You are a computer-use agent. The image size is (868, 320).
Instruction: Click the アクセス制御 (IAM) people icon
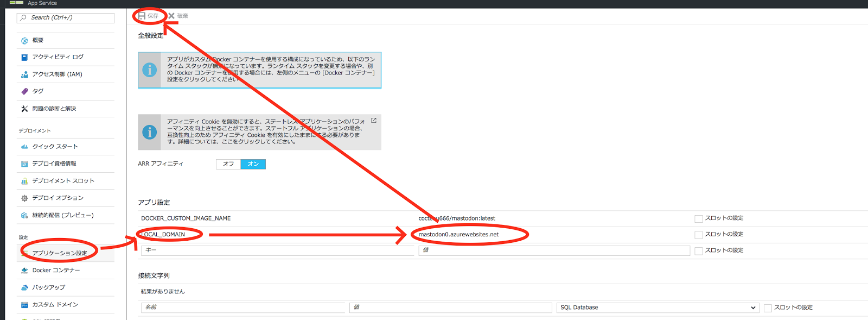tap(24, 74)
